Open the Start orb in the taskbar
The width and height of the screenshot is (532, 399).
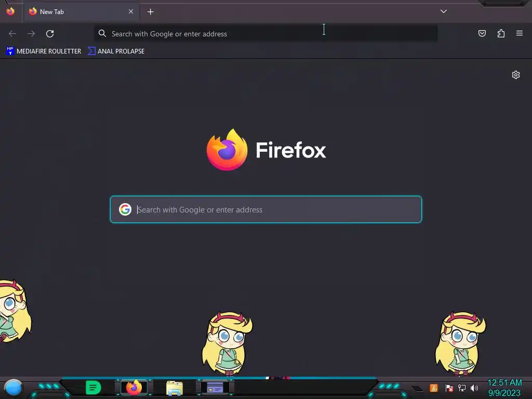[14, 388]
